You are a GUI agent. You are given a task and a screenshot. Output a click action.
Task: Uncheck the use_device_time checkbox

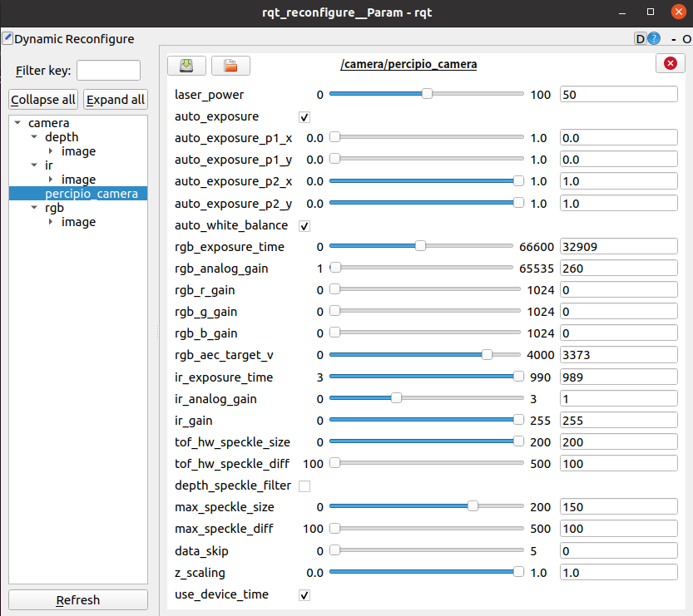point(304,595)
